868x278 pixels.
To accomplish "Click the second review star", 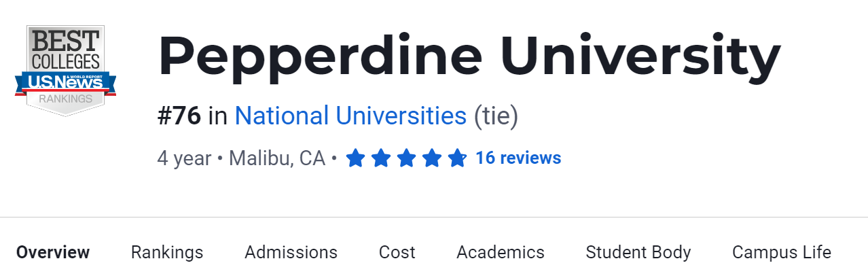I will click(x=381, y=158).
